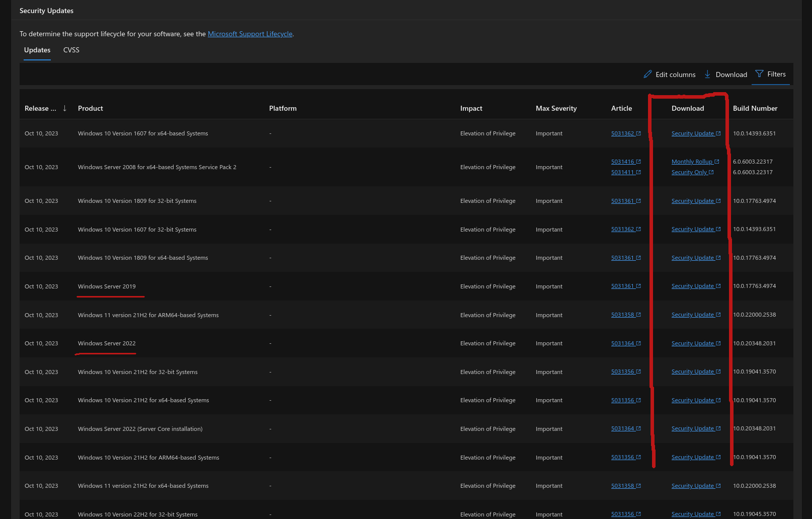This screenshot has height=519, width=812.
Task: Click the Product column header
Action: (x=91, y=108)
